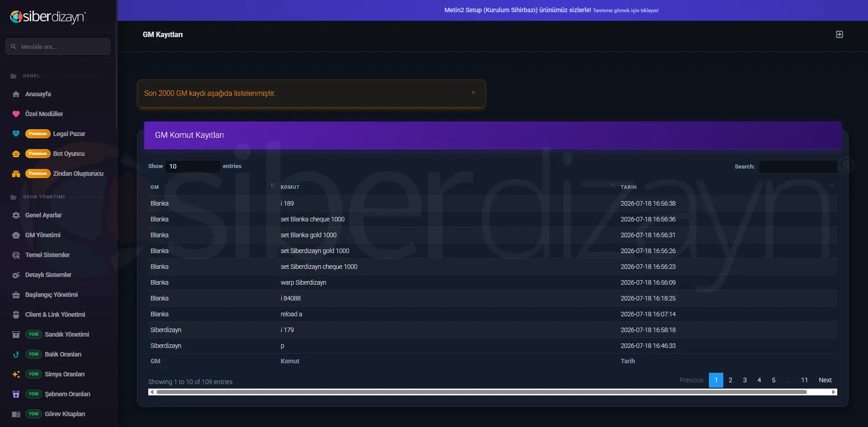868x427 pixels.
Task: Click the Anasayfa home icon
Action: [x=16, y=94]
